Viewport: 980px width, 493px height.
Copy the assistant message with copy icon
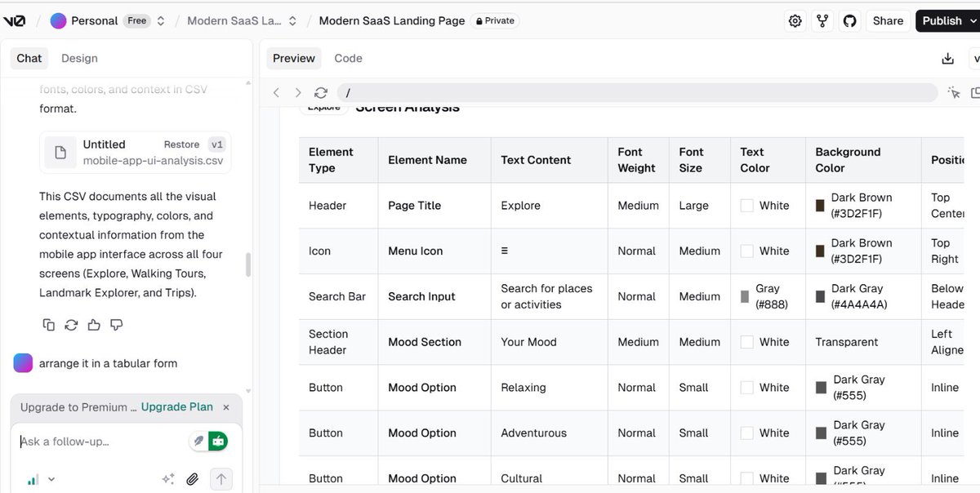click(47, 324)
